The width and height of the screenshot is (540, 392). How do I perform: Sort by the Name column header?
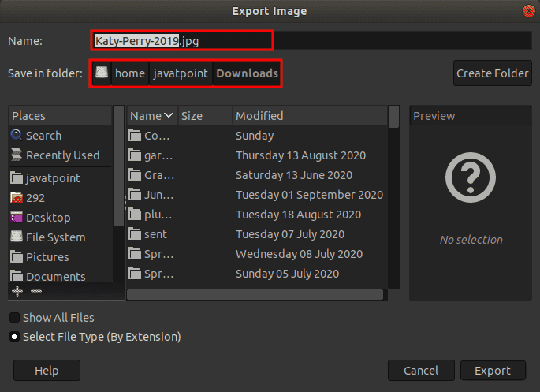[x=152, y=116]
